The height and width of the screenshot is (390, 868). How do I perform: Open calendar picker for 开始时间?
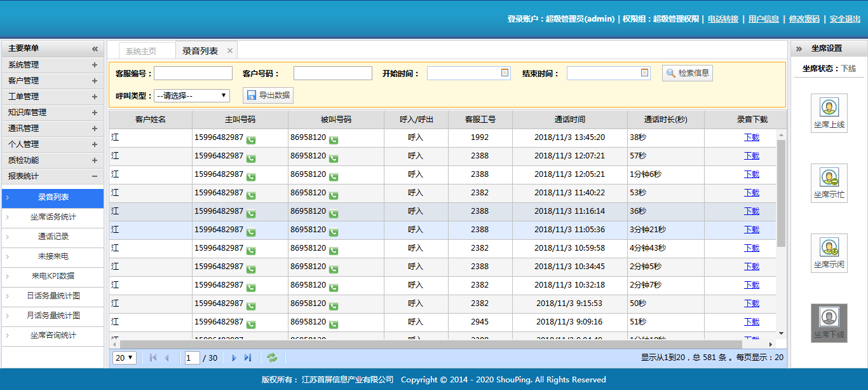505,73
